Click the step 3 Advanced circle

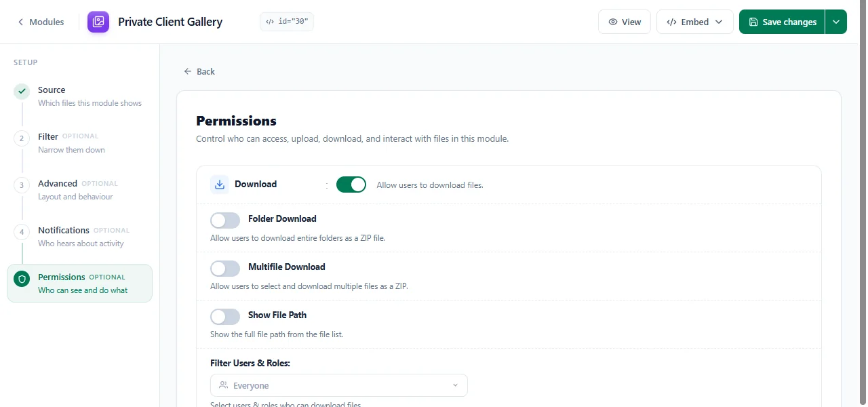[x=22, y=185]
